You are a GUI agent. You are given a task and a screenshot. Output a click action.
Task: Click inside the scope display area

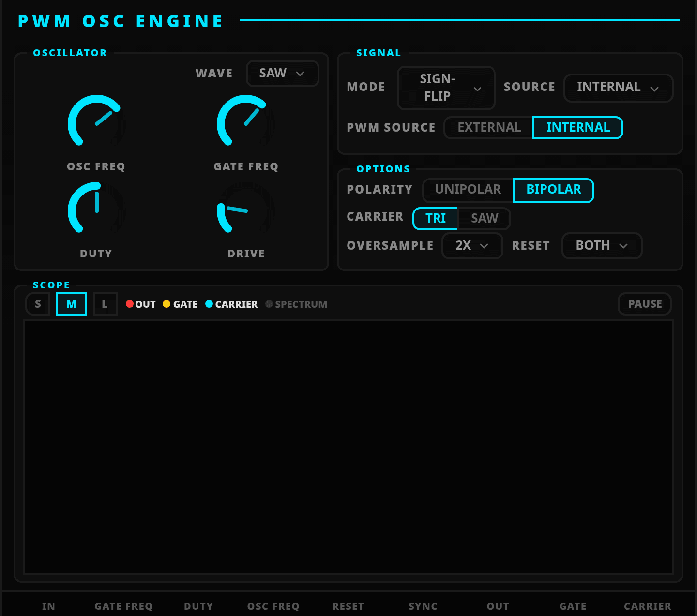(348, 447)
